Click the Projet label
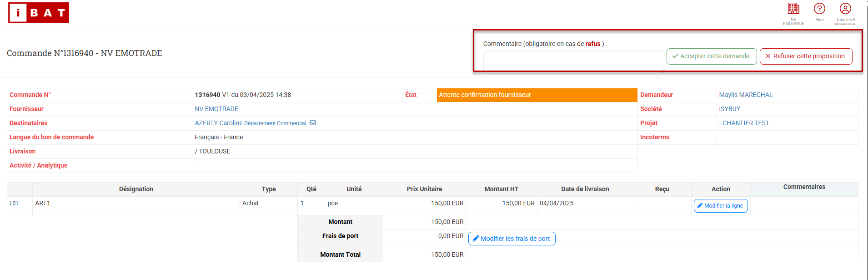Screen dimensions: 868x280 (649, 123)
